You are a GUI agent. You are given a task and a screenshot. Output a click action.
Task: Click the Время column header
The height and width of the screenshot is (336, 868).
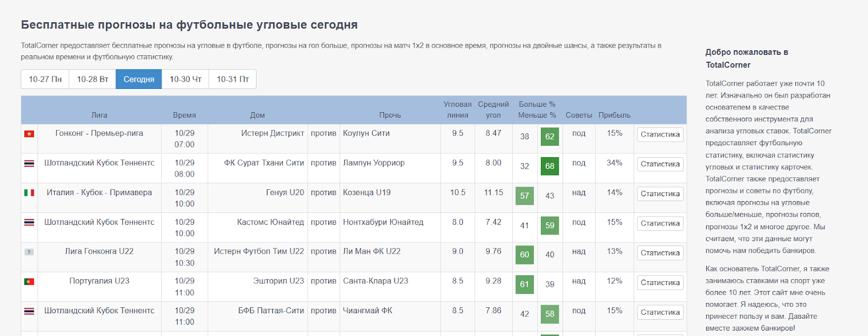[x=184, y=115]
